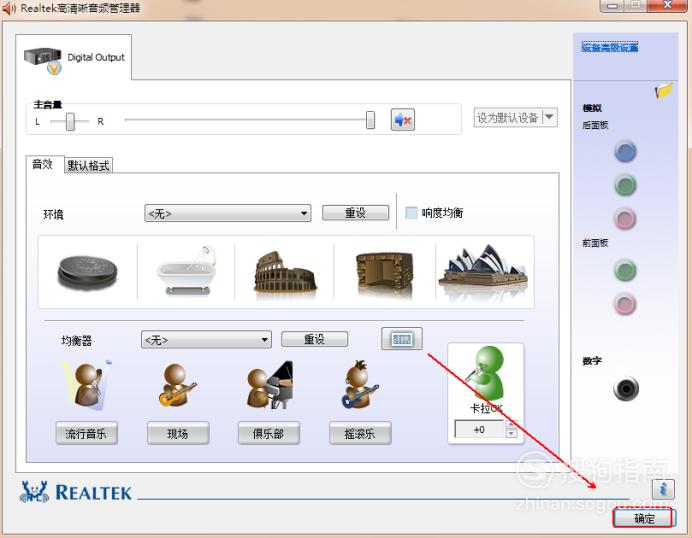Click the L/R balance slider handle

click(x=70, y=121)
